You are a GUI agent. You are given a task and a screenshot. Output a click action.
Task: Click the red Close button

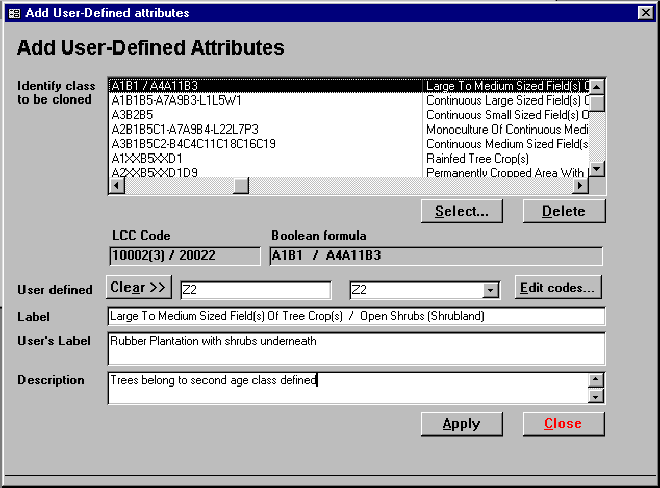pos(563,423)
